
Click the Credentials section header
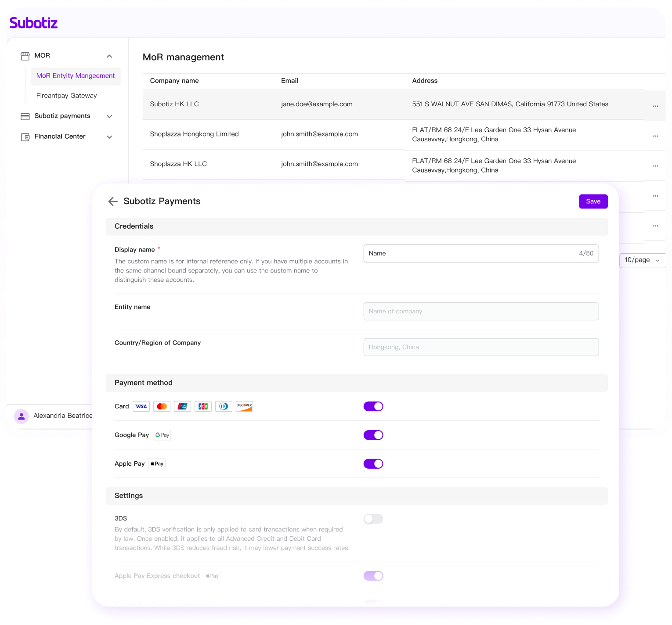tap(357, 226)
